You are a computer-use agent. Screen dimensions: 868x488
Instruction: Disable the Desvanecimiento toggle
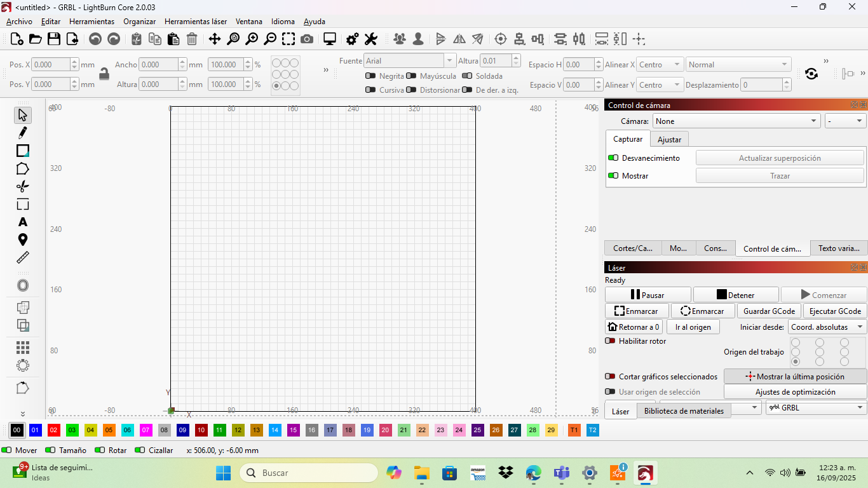pos(613,158)
